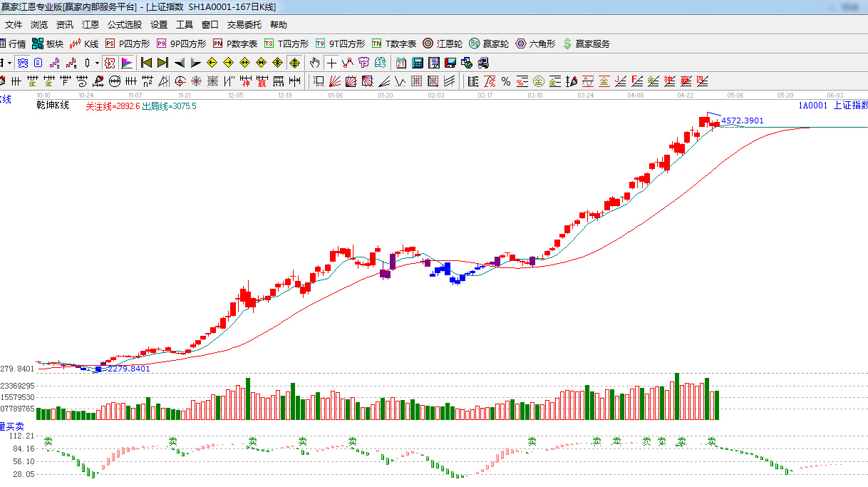
Task: Jump to the first bar with the skip-back arrow
Action: click(x=146, y=63)
